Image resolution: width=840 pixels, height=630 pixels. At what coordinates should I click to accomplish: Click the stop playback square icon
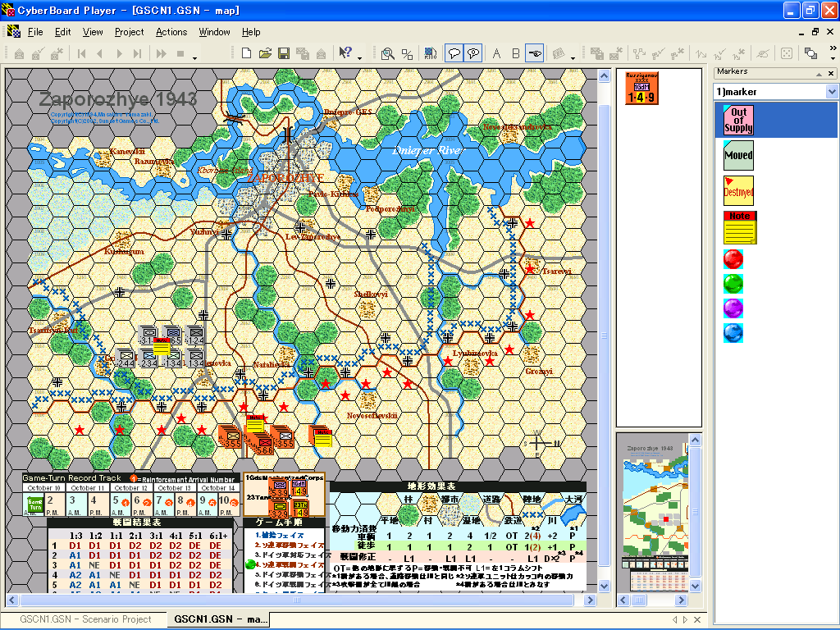(180, 53)
